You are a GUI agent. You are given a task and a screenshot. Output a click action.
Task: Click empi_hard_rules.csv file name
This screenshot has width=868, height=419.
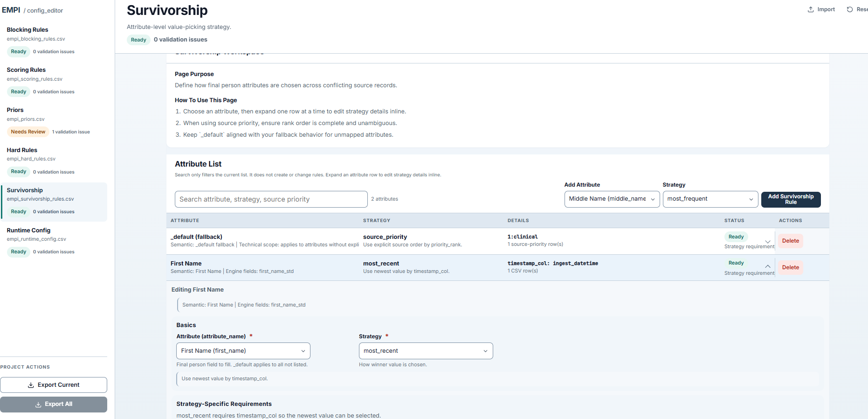[x=31, y=159]
